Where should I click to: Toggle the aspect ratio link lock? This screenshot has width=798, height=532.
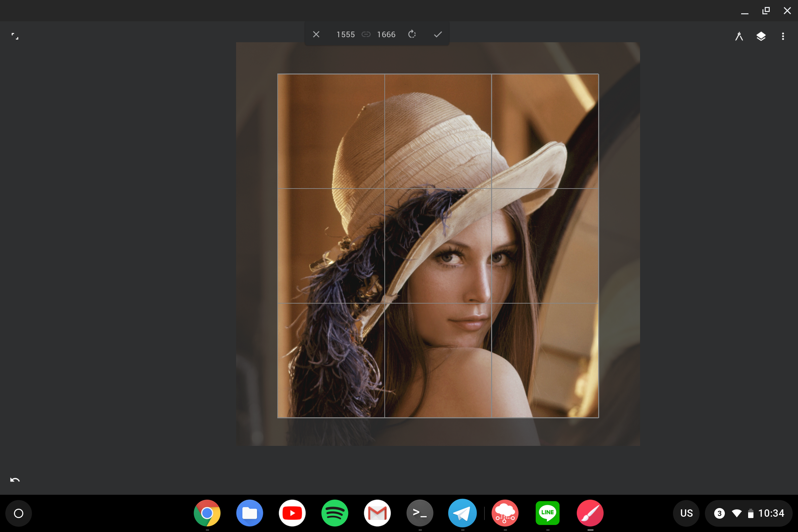[366, 34]
